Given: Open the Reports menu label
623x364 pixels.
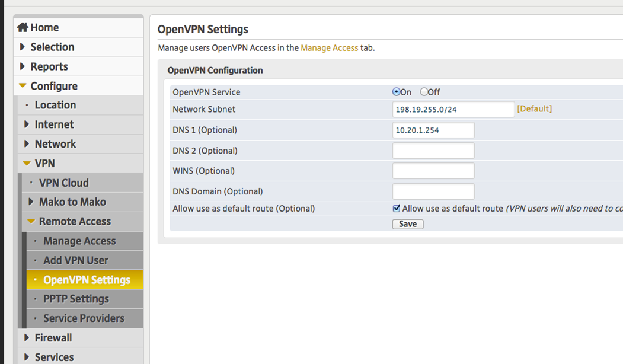Looking at the screenshot, I should [49, 66].
